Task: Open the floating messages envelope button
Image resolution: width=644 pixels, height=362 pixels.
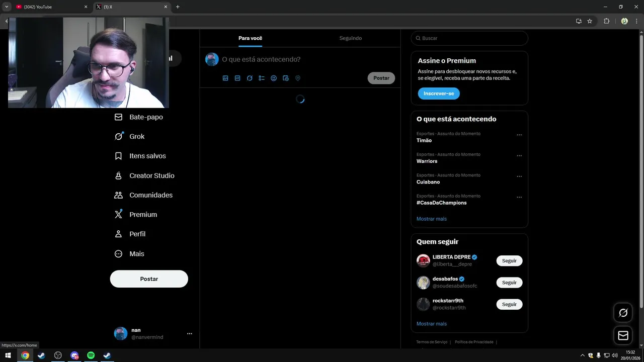Action: (x=623, y=335)
